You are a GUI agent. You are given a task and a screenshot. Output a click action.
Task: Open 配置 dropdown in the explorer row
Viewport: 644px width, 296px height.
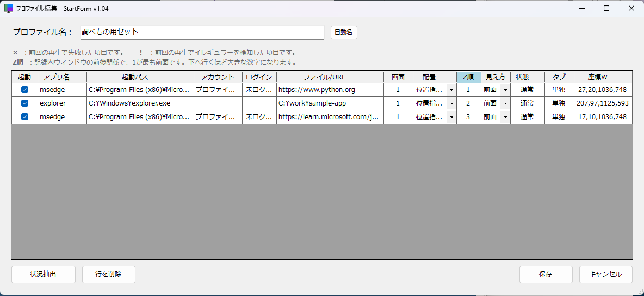click(451, 103)
